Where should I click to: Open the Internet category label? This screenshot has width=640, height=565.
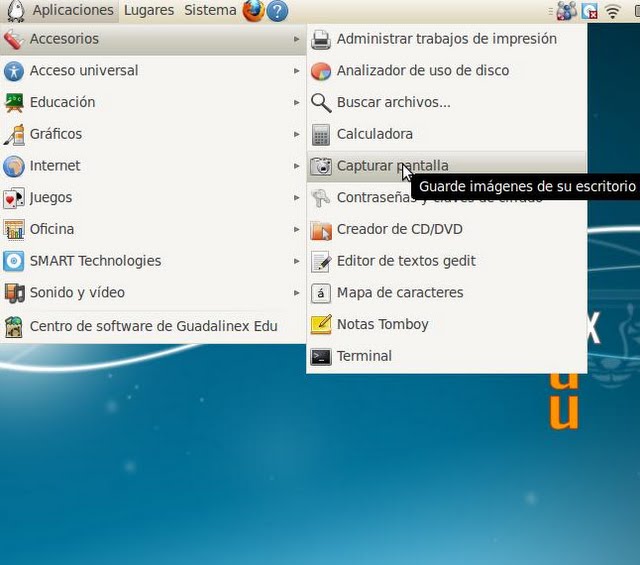pos(55,166)
